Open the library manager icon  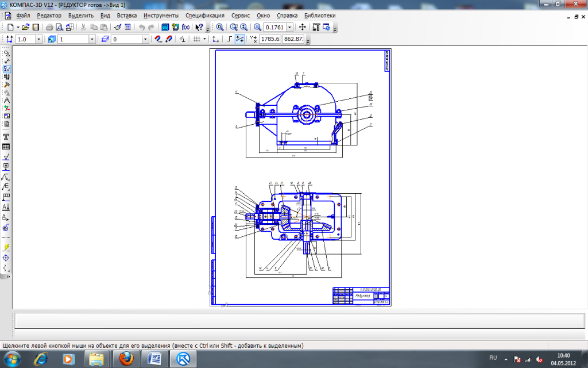tap(165, 27)
